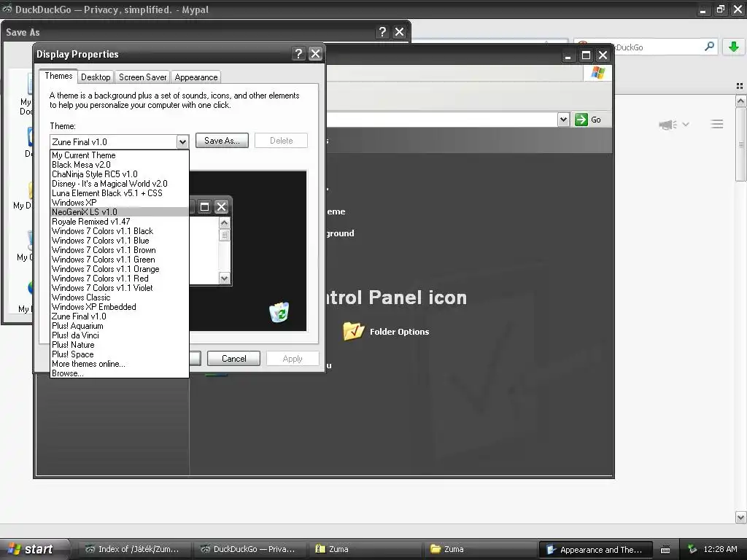Viewport: 747px width, 560px height.
Task: Click Display Properties help question mark
Action: (x=298, y=54)
